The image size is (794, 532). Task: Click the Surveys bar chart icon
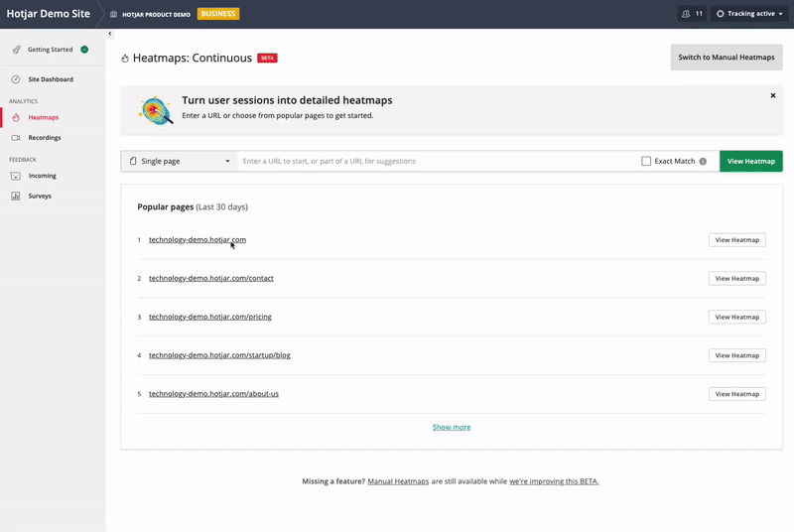(16, 197)
